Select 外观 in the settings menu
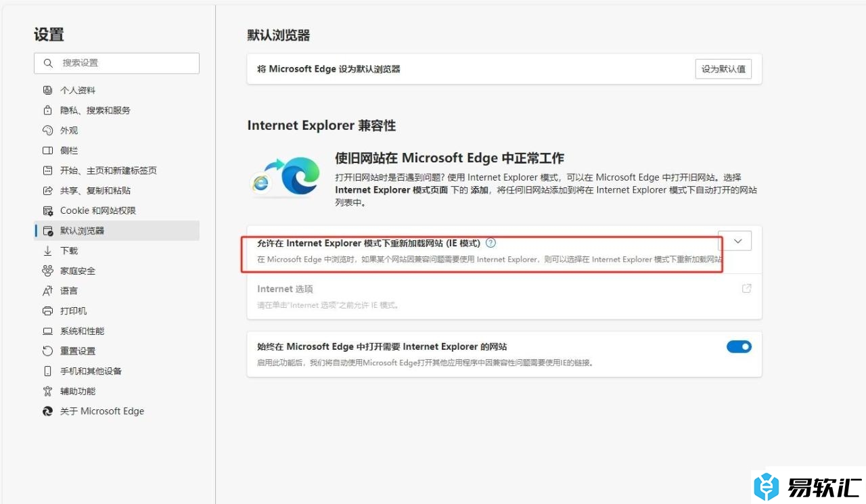The height and width of the screenshot is (504, 866). (116, 131)
